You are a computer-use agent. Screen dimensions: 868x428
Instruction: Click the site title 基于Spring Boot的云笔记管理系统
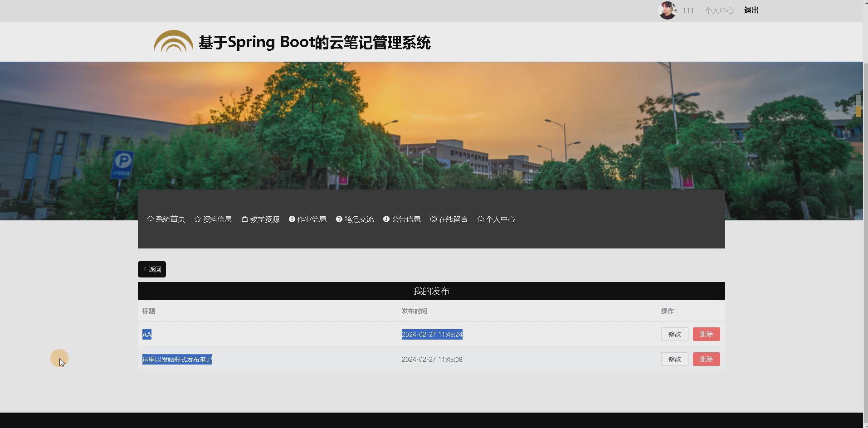314,42
